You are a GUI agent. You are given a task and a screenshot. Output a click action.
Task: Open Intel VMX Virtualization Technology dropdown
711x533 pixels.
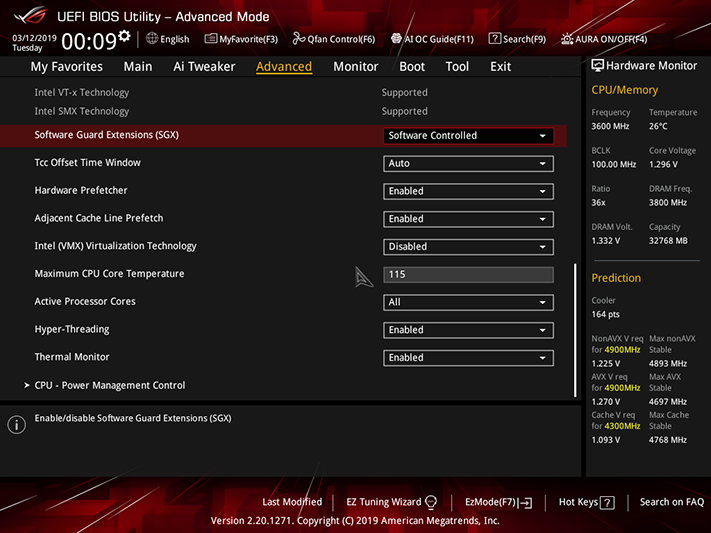tap(468, 246)
